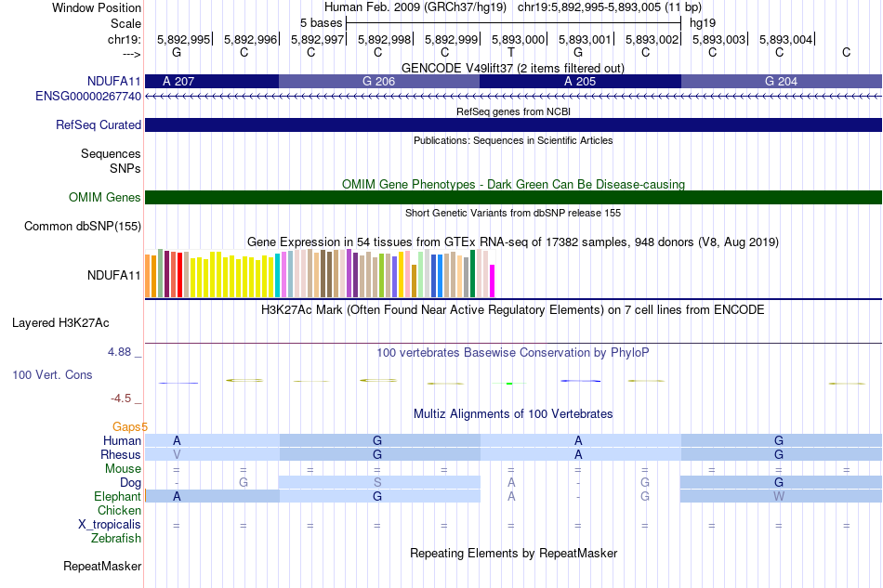Open the Common dbSNP(155) track label
Viewport: 883px width, 588px height.
click(82, 227)
